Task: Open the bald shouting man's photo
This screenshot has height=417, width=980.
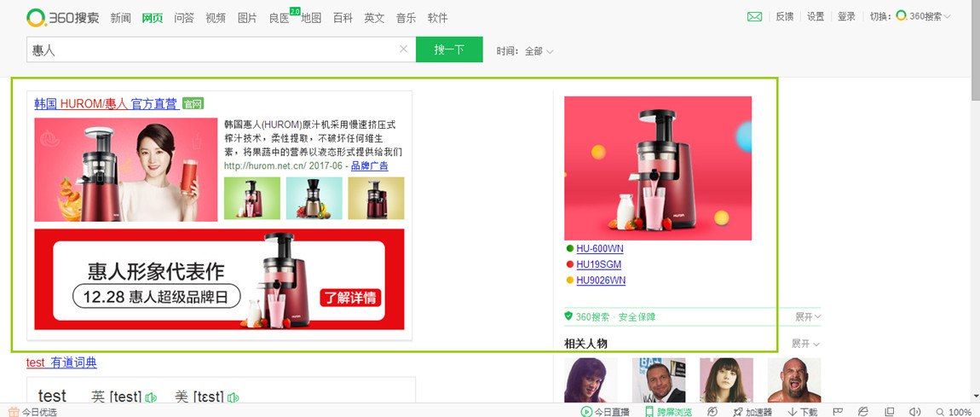Action: click(x=794, y=380)
